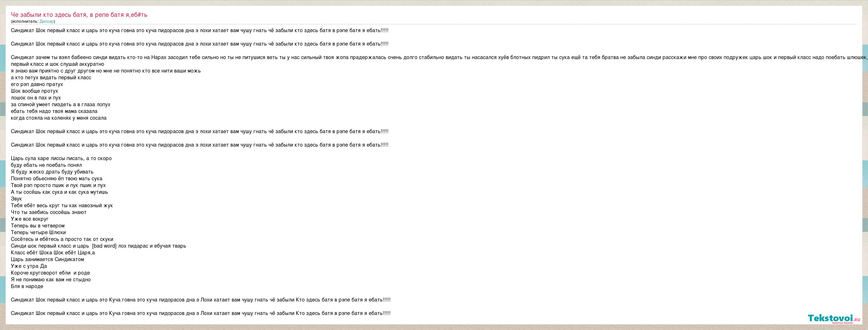Click line 'Шок вообще протух'

pos(34,91)
